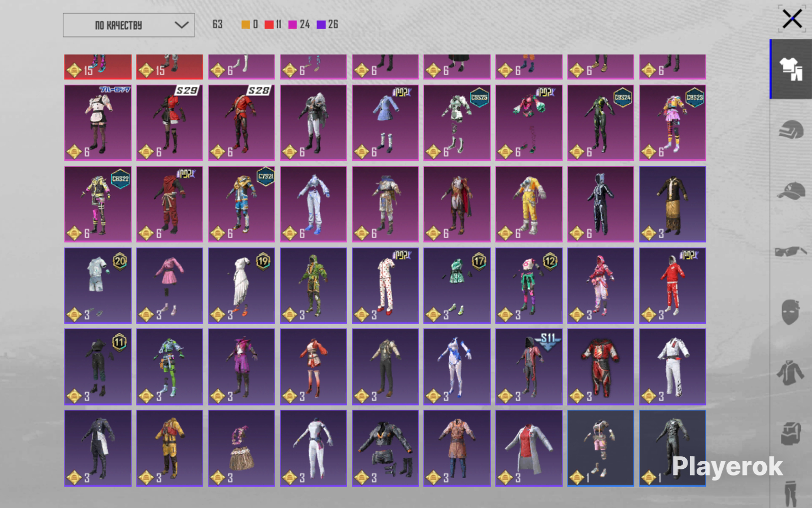The image size is (812, 508).
Task: Select the yellow-red jumpsuit outfit
Action: coord(170,449)
